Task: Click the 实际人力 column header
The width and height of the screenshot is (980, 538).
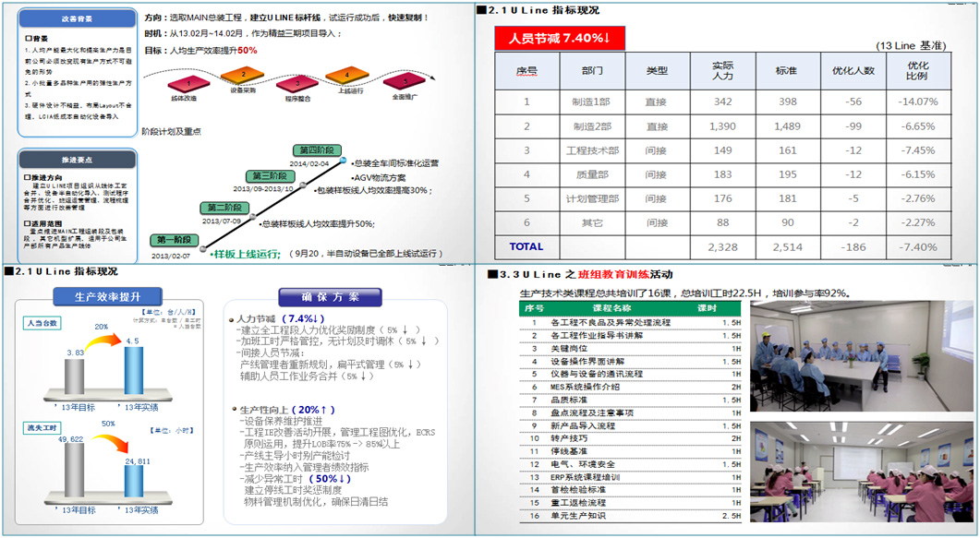Action: (x=723, y=70)
